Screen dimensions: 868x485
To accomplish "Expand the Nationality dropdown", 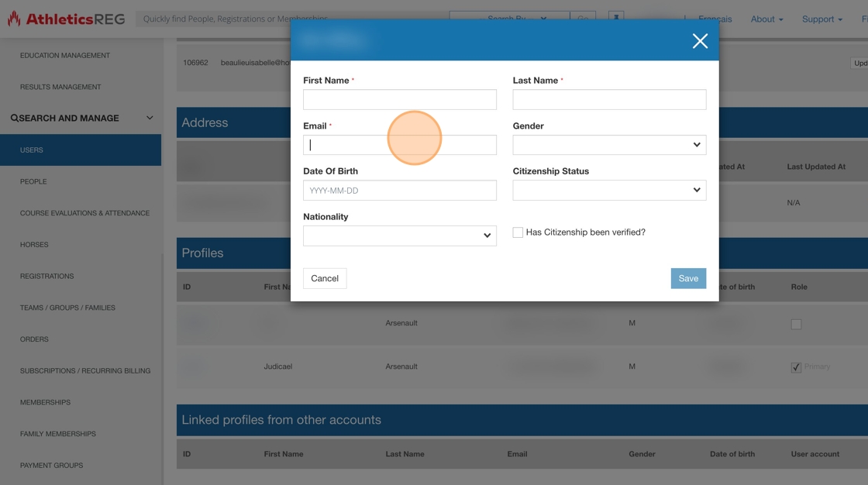I will click(x=399, y=236).
